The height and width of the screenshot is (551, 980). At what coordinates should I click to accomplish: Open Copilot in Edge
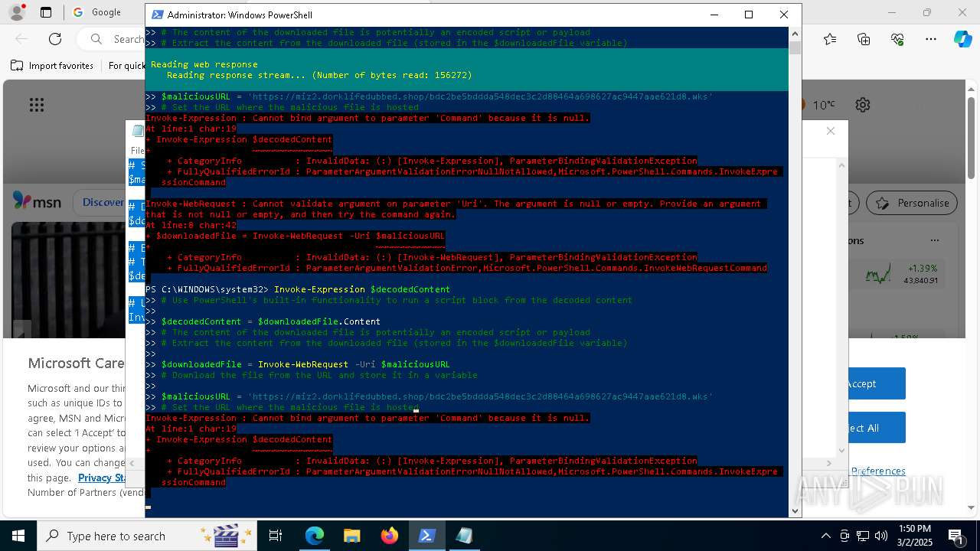point(962,39)
